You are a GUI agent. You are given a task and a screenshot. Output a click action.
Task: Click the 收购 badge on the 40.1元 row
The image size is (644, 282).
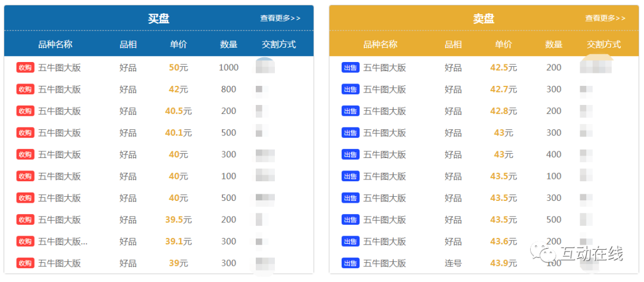pos(26,132)
